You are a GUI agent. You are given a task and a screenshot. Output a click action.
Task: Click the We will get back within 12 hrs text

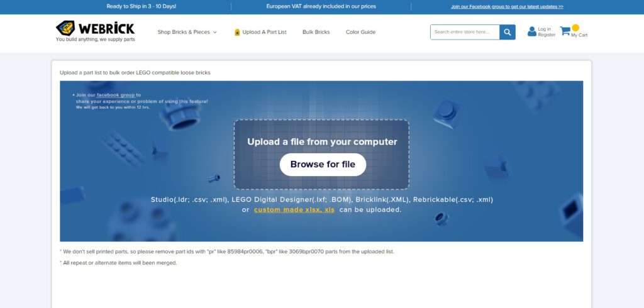[x=113, y=107]
